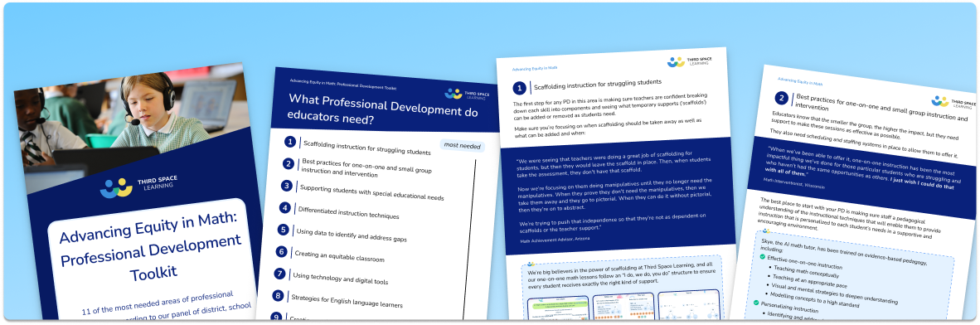Click 'Advancing Equity in Math' header on scaffolding page
The image size is (980, 325).
535,68
